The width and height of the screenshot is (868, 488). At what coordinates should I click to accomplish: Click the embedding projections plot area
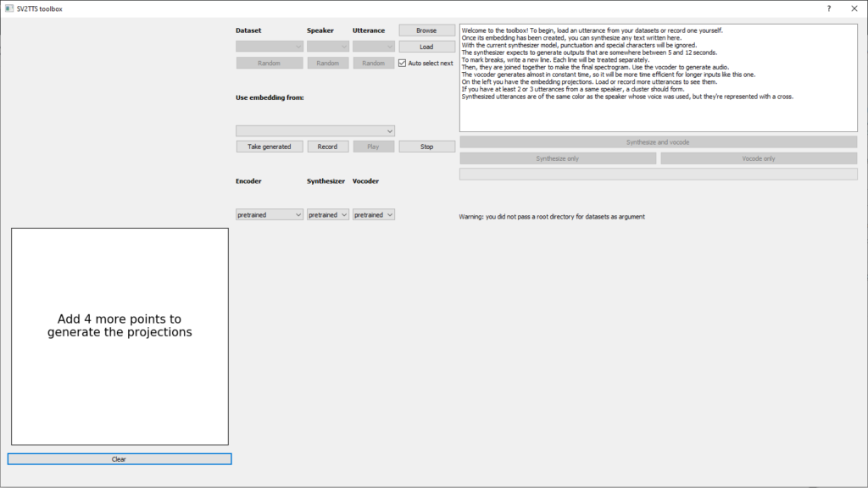pos(120,336)
